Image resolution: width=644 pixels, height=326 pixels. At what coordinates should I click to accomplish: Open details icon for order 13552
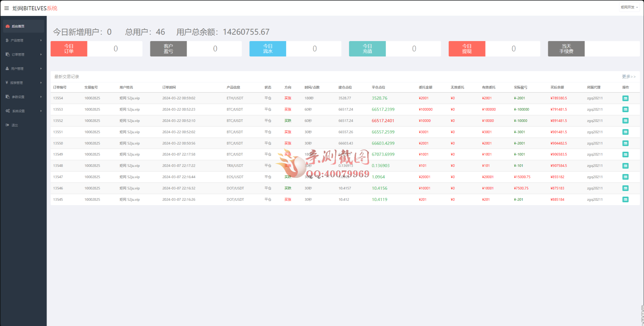pos(625,121)
